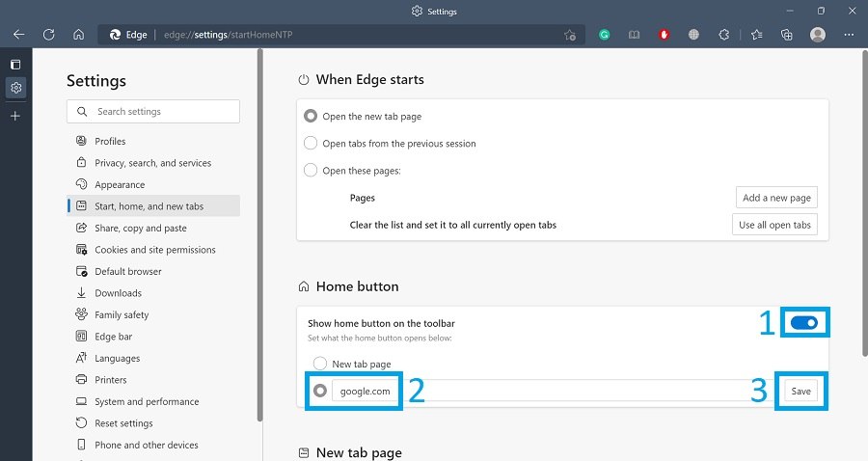The height and width of the screenshot is (461, 868).
Task: Open the Collections icon
Action: click(787, 35)
